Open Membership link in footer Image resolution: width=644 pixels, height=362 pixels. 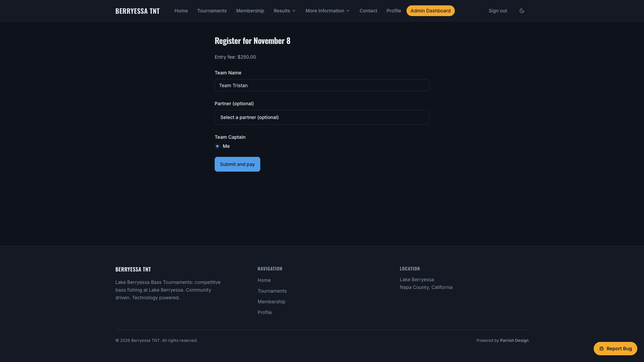pyautogui.click(x=271, y=302)
